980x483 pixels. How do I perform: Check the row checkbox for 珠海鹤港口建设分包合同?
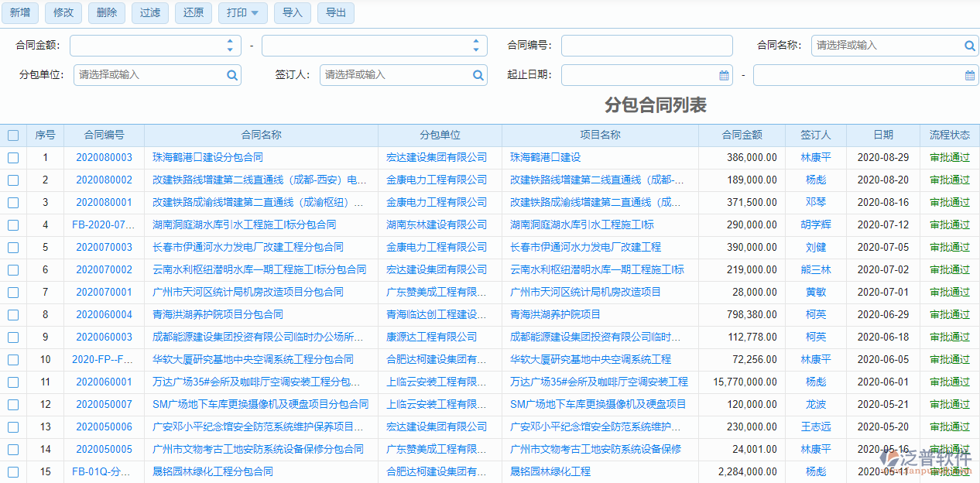coord(12,157)
